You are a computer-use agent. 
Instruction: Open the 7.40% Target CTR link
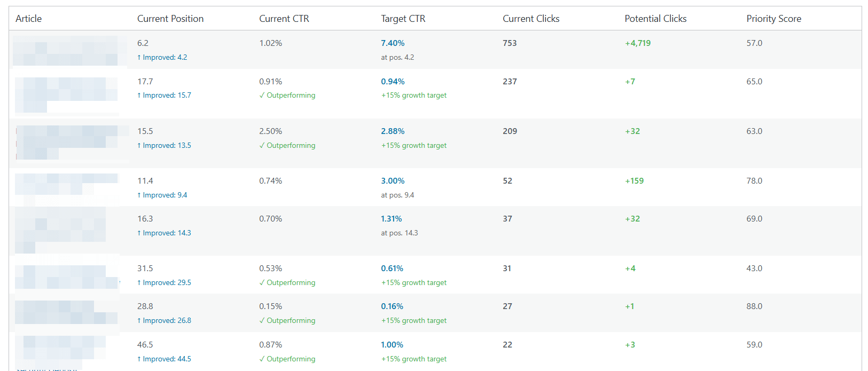pyautogui.click(x=392, y=43)
